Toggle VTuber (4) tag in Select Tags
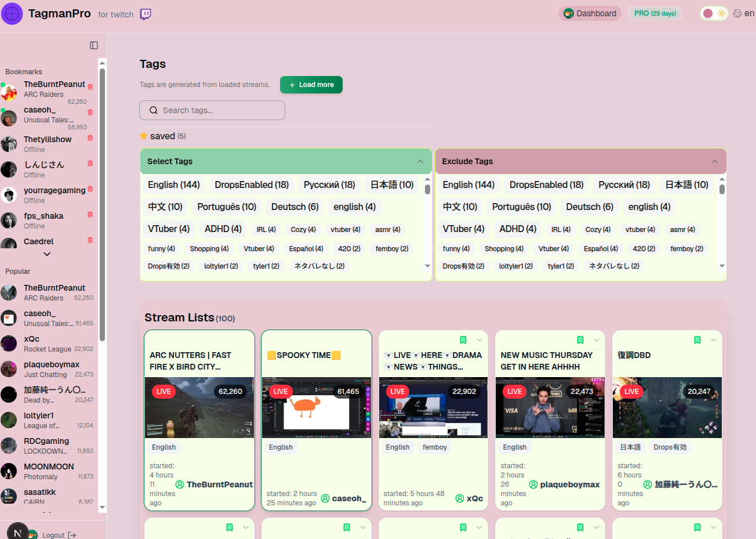The image size is (756, 539). point(169,229)
